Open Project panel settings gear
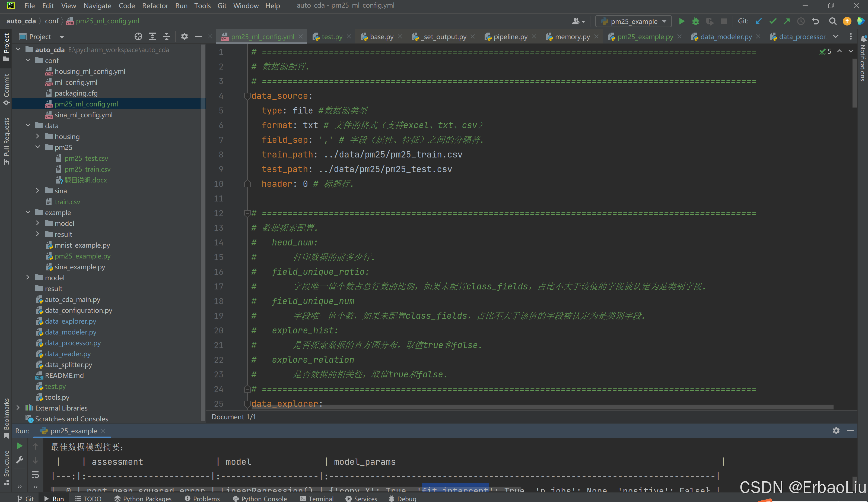The image size is (868, 502). point(184,37)
